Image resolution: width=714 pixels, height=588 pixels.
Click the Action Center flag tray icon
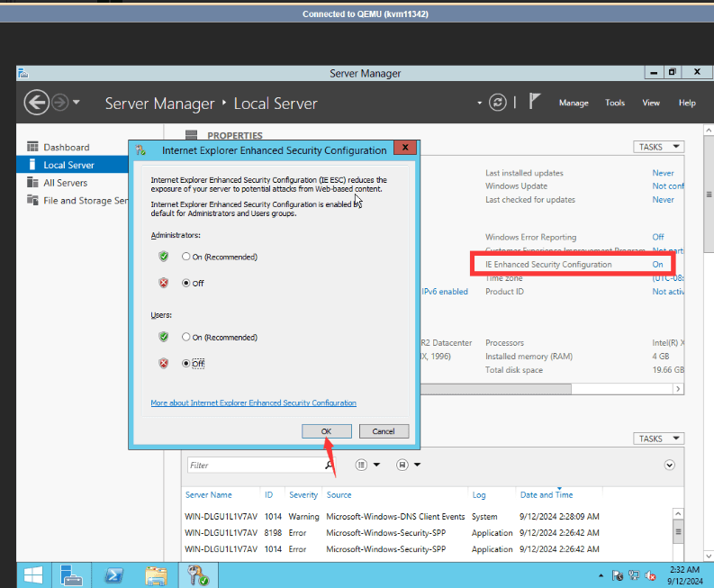(618, 575)
